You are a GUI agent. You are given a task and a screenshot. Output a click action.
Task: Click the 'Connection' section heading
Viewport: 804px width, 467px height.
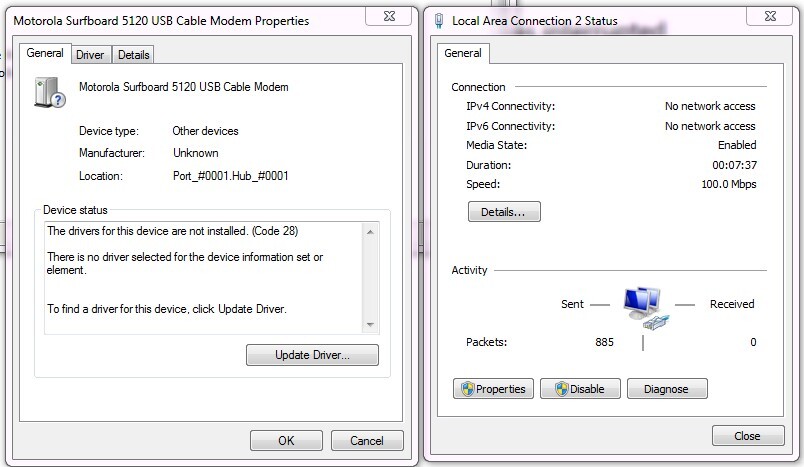[x=478, y=87]
